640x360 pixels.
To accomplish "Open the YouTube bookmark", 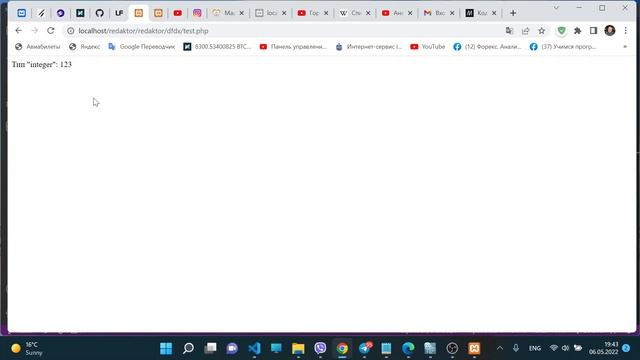I will [428, 47].
